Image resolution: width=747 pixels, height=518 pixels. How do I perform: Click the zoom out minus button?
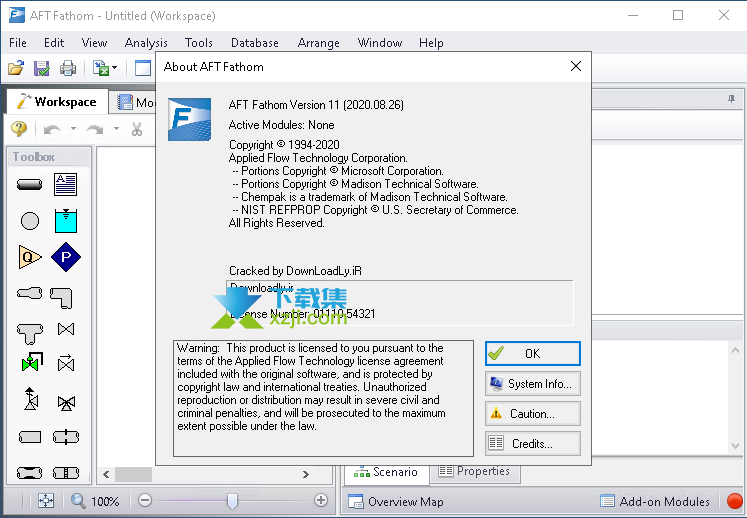(145, 500)
